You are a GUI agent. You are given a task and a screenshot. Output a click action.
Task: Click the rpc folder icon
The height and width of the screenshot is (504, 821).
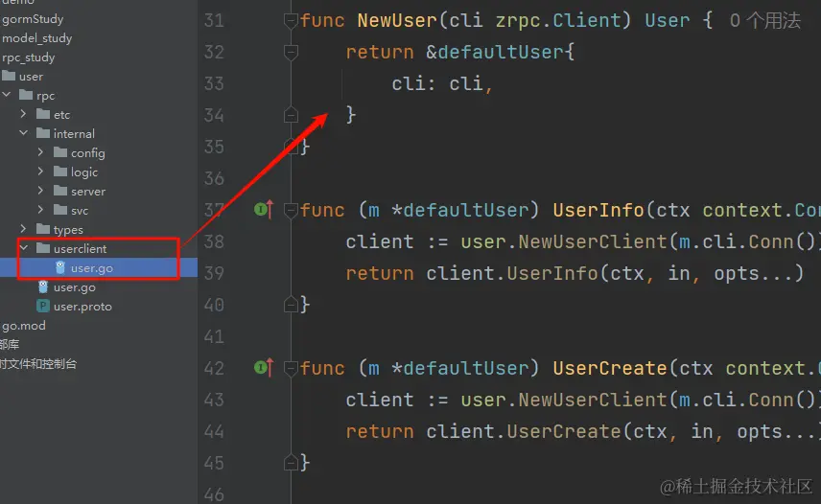tap(26, 95)
